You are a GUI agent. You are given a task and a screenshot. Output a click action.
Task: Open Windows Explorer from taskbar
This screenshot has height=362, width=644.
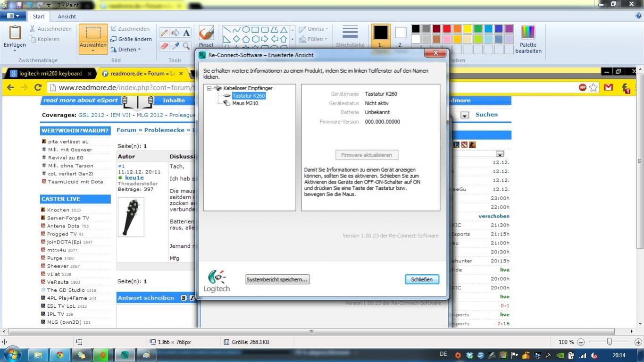(38, 355)
